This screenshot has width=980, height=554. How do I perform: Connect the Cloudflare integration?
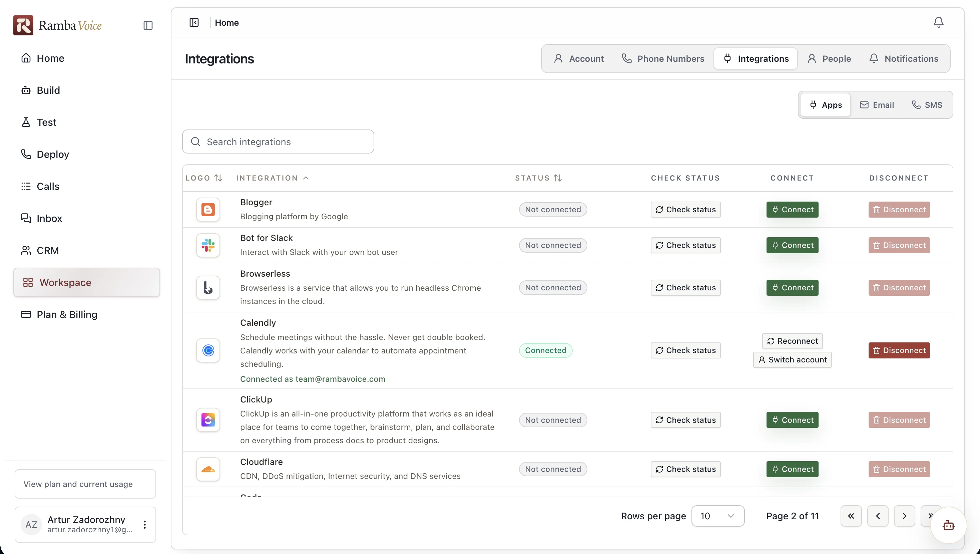point(792,469)
